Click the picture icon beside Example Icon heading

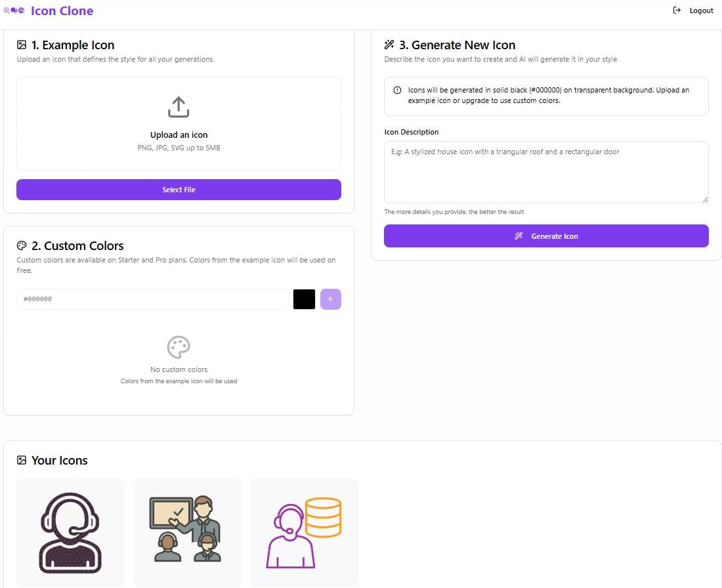pyautogui.click(x=20, y=45)
